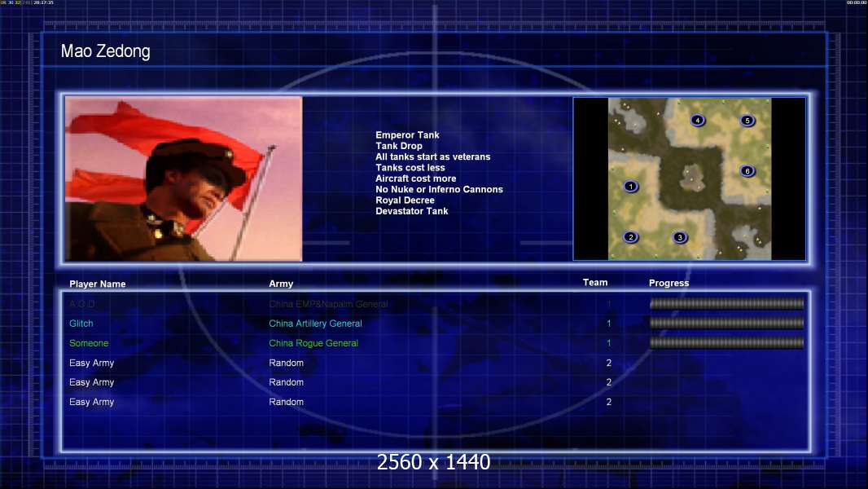Click the loading progress bar for Glitch
This screenshot has height=489, width=868.
coord(726,323)
